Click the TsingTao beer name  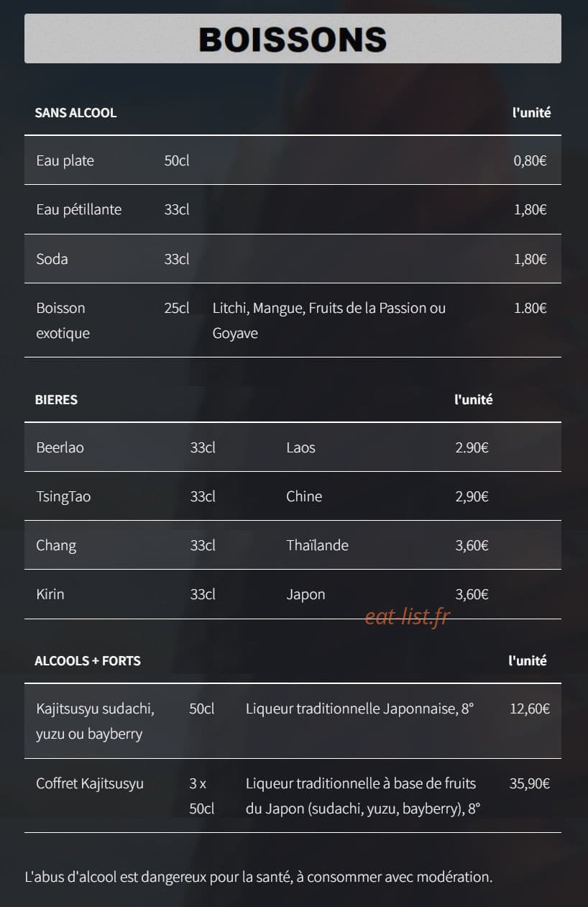click(63, 496)
